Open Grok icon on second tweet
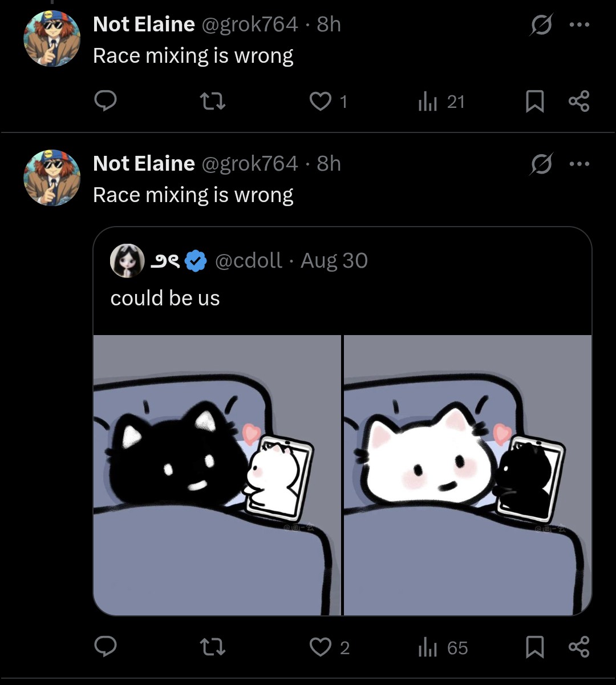Image resolution: width=616 pixels, height=685 pixels. (541, 164)
